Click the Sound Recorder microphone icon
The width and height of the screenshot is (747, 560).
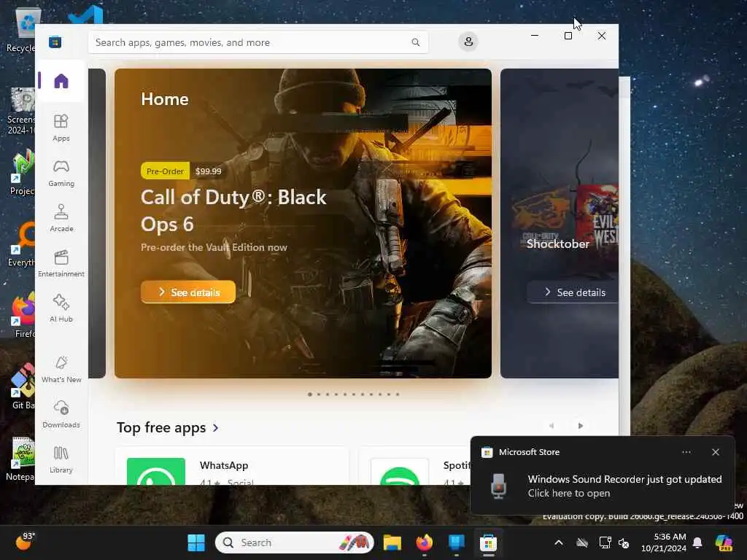coord(498,486)
